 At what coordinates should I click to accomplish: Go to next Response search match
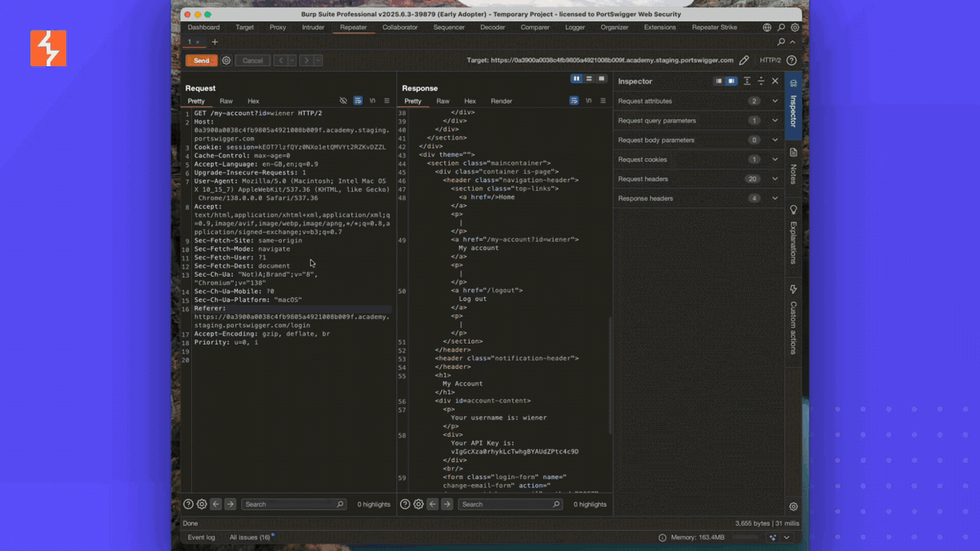tap(447, 504)
